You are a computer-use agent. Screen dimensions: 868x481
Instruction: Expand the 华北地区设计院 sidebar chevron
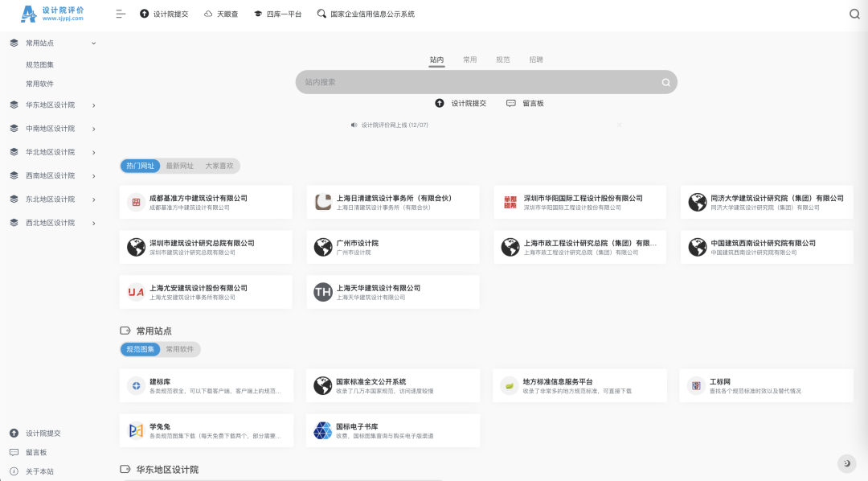(93, 152)
